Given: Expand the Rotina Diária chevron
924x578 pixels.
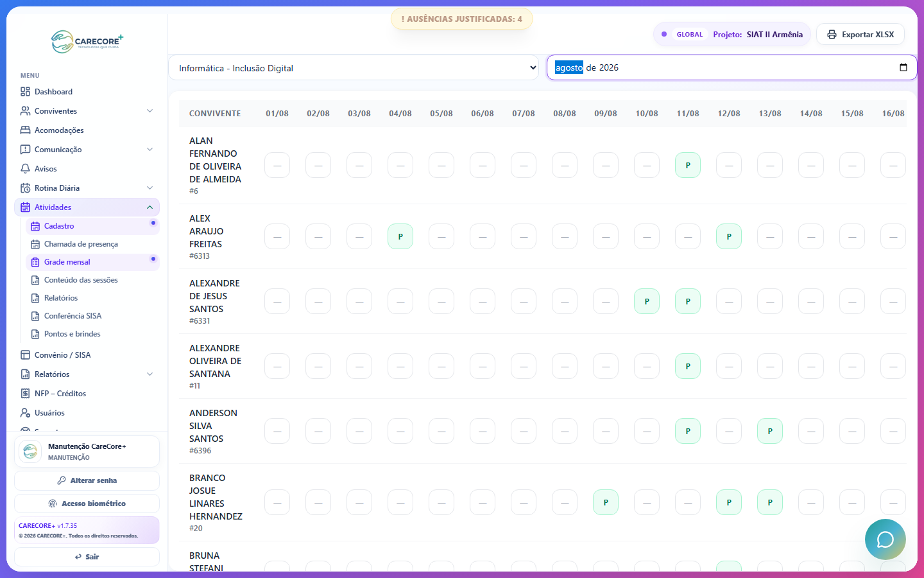Looking at the screenshot, I should tap(150, 188).
